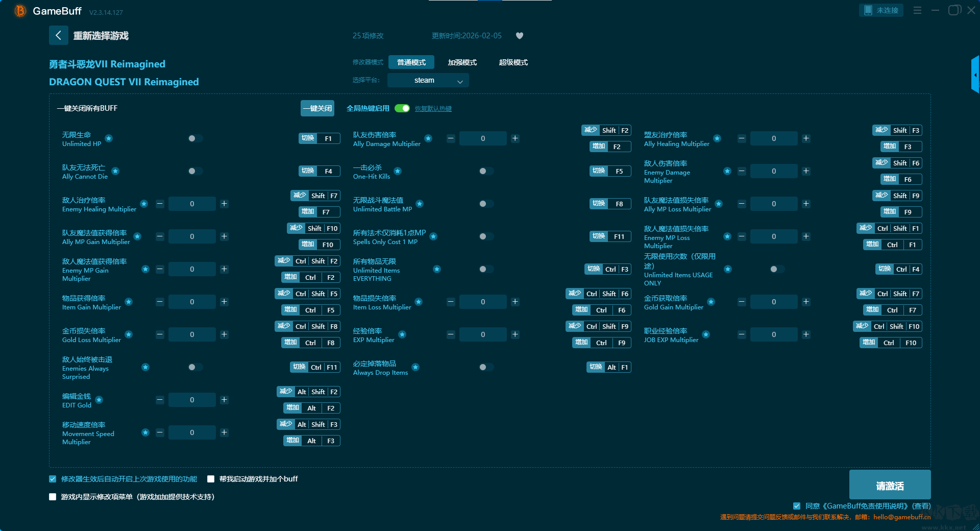Click the back arrow to reselect game
Screen dimensions: 980x531
click(x=58, y=35)
